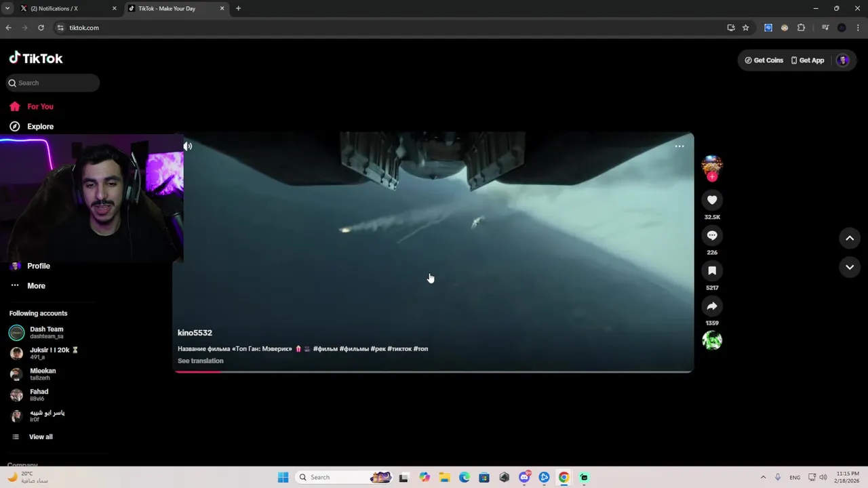Switch to the Notifications / X tab
Screen dimensions: 868x488
click(68, 9)
